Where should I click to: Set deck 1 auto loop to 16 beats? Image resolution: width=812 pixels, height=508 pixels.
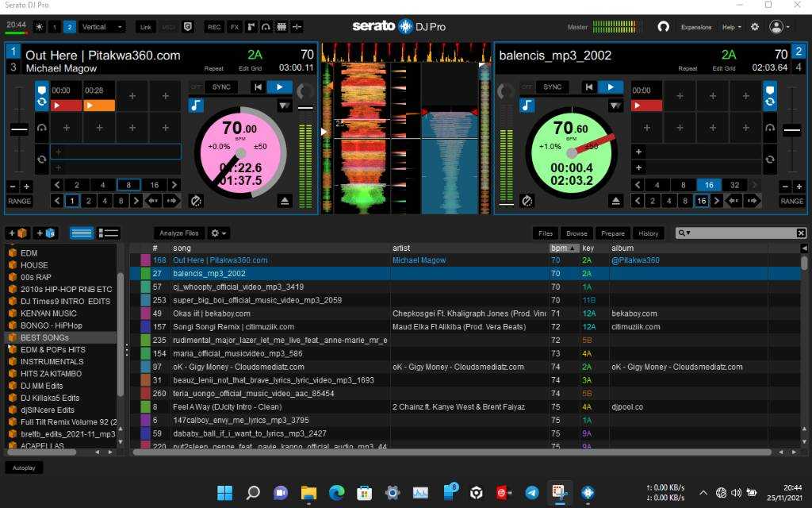155,184
